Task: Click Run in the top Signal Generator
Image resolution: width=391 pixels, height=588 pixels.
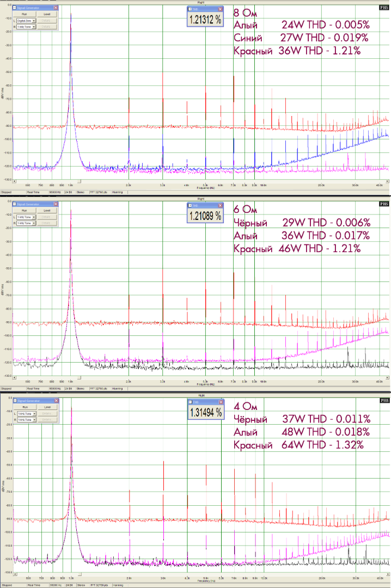Action: (x=25, y=14)
